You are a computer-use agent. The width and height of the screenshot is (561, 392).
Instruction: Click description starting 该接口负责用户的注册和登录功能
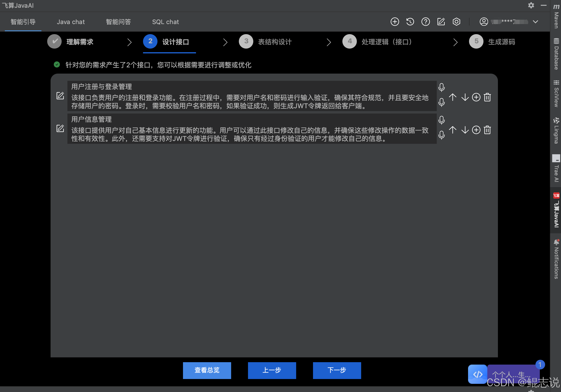pos(250,102)
